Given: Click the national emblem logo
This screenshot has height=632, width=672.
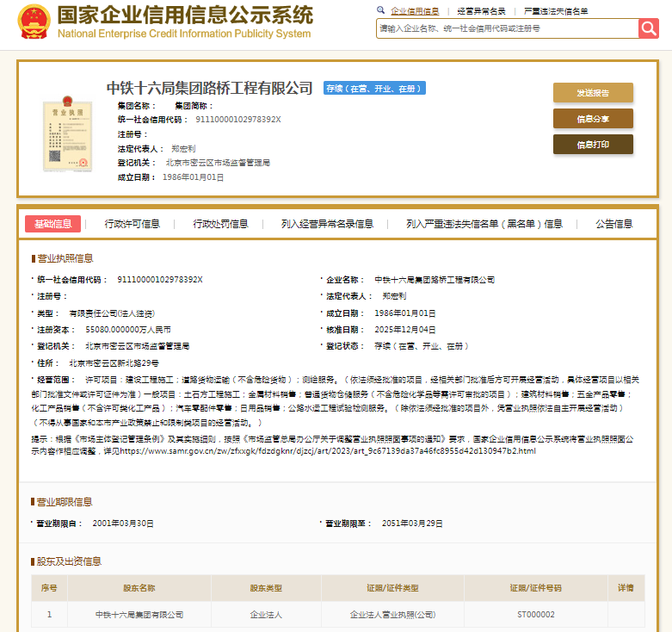Looking at the screenshot, I should [x=33, y=24].
